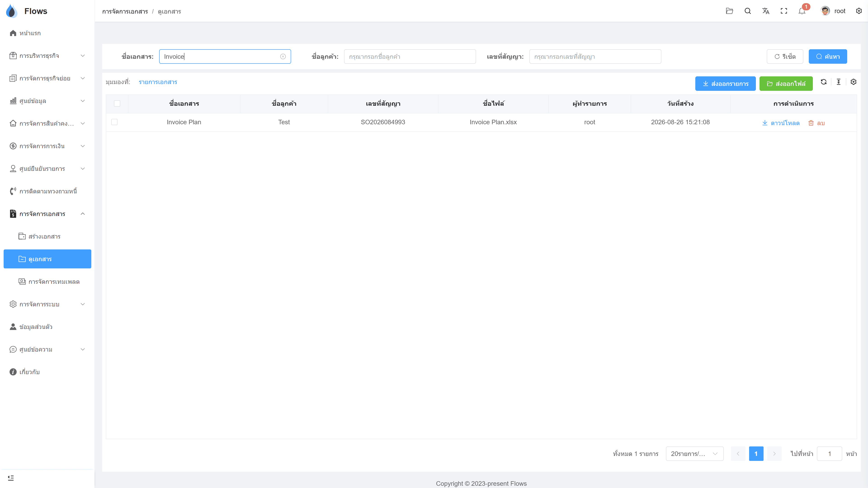Change table density with the row height icon
Screen dimensions: 868x488
click(x=838, y=82)
